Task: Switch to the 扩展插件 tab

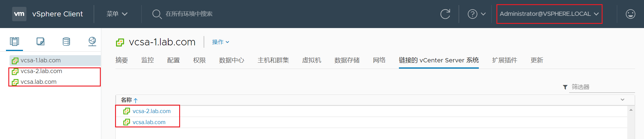Action: (x=505, y=60)
